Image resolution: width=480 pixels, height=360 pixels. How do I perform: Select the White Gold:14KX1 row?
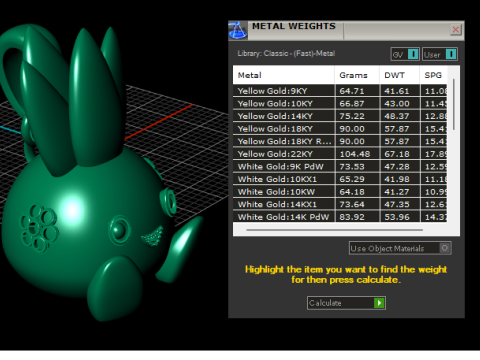340,204
